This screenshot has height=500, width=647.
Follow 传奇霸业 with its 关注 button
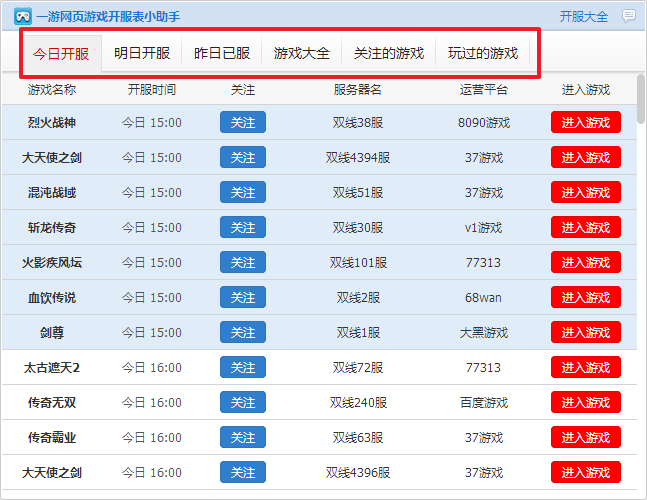point(243,437)
